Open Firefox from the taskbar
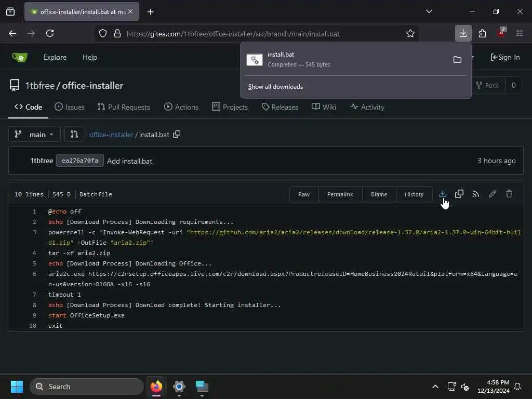 156,387
